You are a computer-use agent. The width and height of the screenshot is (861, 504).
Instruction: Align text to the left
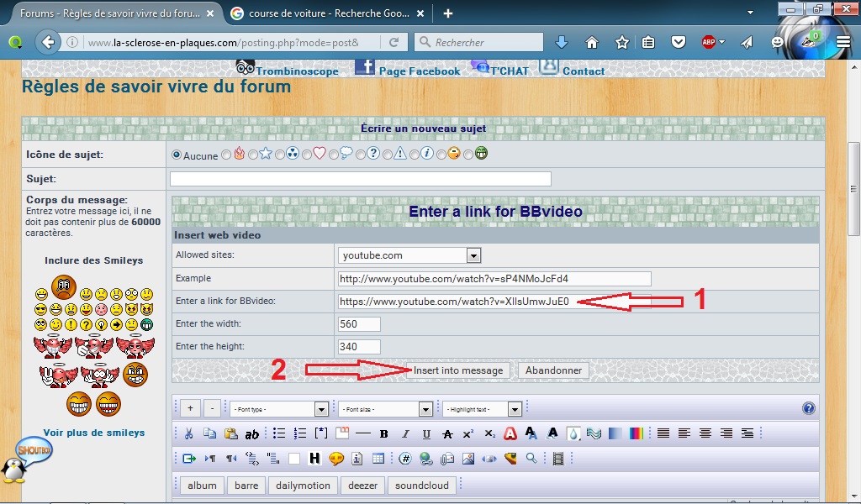pyautogui.click(x=684, y=433)
